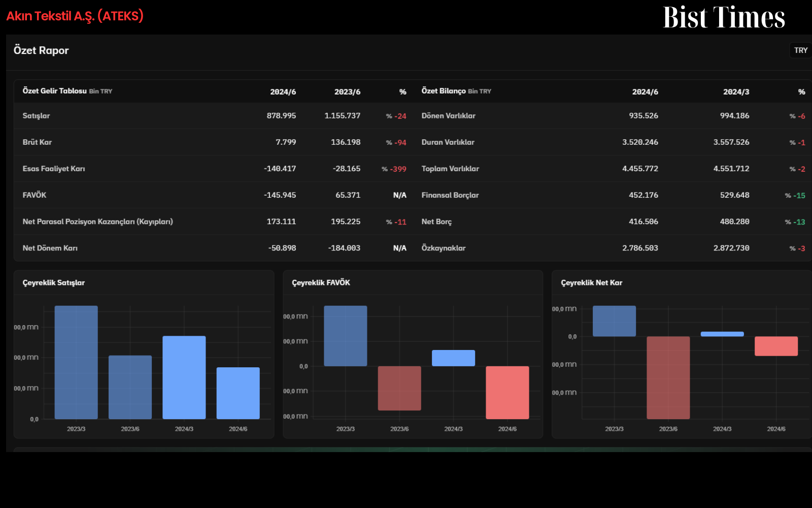This screenshot has height=508, width=812.
Task: Select the % -94 gross profit change
Action: (x=396, y=143)
